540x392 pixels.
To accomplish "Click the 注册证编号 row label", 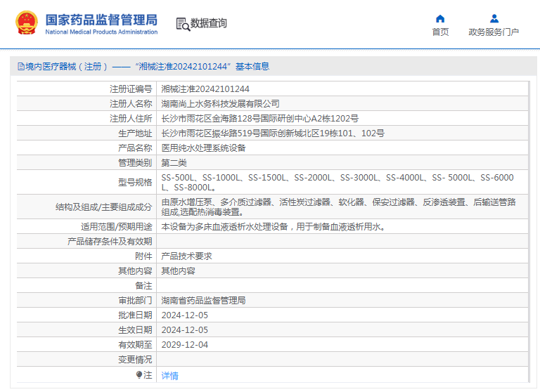I will pos(131,89).
